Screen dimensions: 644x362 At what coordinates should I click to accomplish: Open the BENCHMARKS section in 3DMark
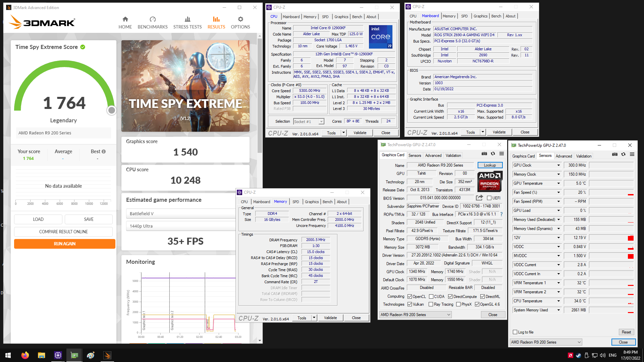click(153, 23)
